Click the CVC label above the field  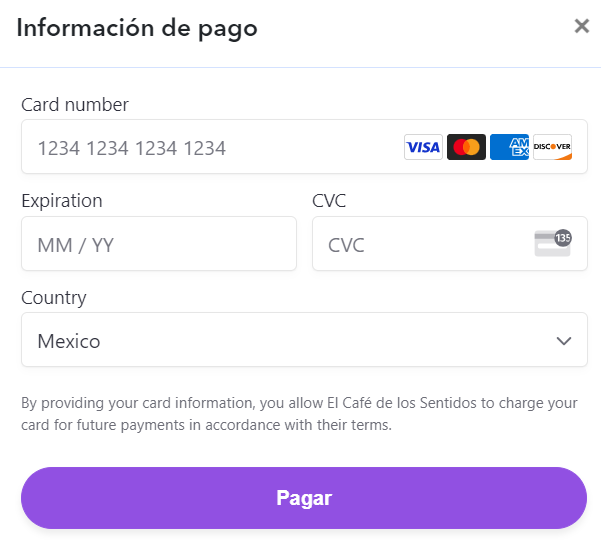pyautogui.click(x=329, y=201)
